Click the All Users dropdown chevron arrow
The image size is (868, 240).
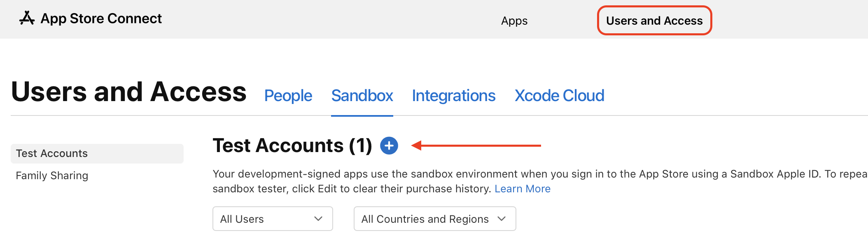click(x=318, y=219)
